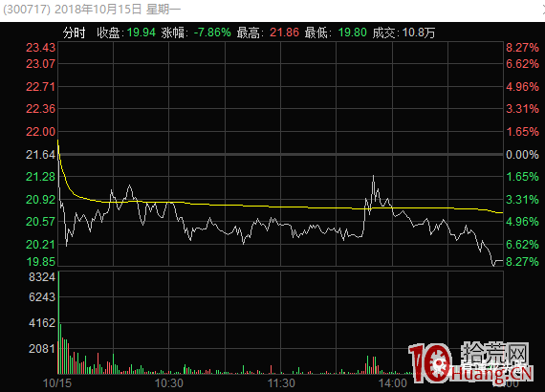The width and height of the screenshot is (545, 392).
Task: Click the 20.92 price axis label
Action: 41,200
